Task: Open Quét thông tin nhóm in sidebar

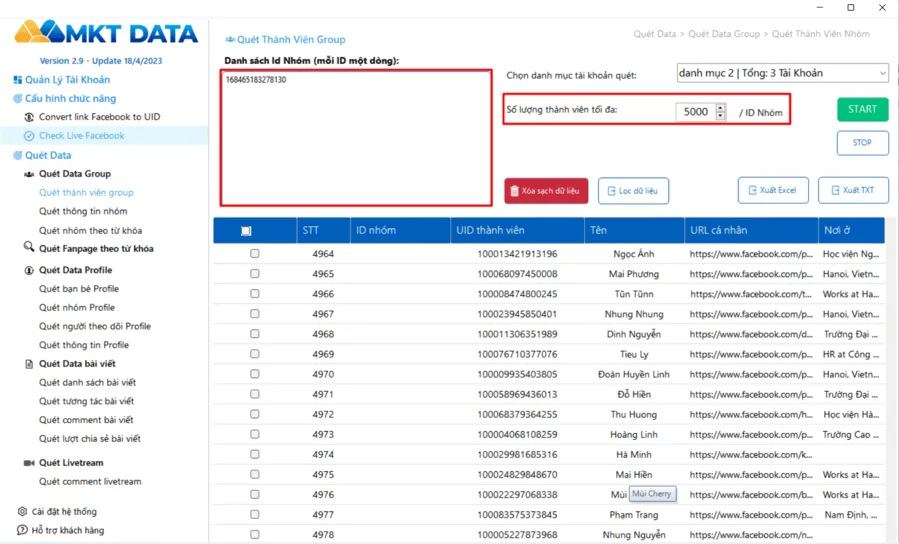Action: point(83,212)
